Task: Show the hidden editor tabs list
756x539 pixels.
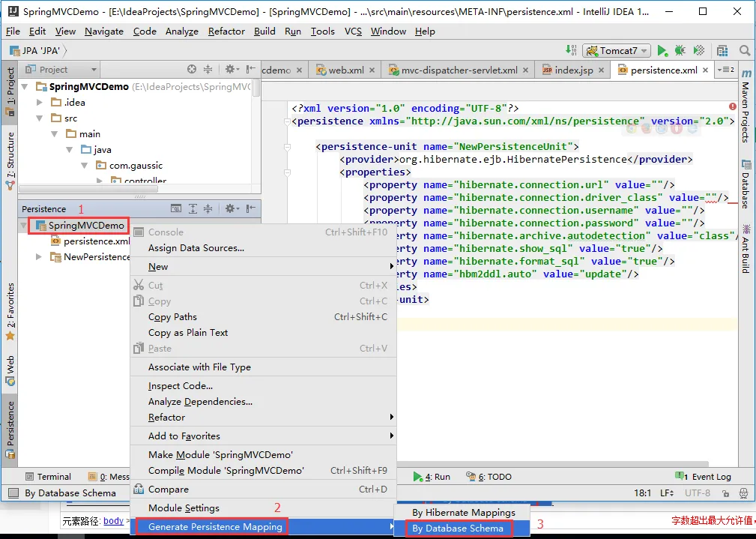Action: (725, 70)
